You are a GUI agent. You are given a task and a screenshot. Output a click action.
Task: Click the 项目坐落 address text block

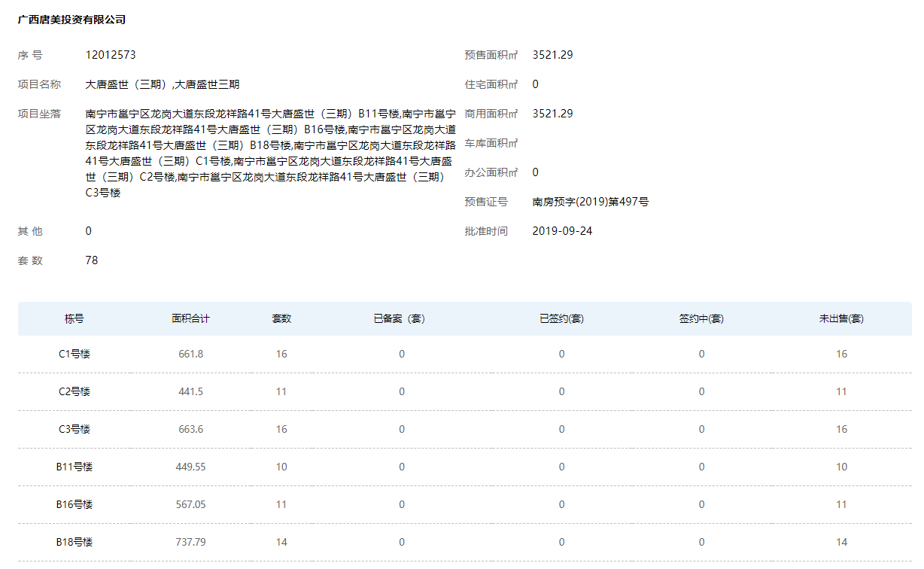(x=271, y=153)
